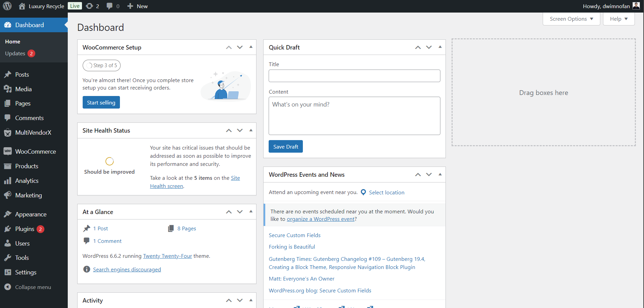This screenshot has height=308, width=644.
Task: Move Site Health Status box down
Action: coord(240,131)
